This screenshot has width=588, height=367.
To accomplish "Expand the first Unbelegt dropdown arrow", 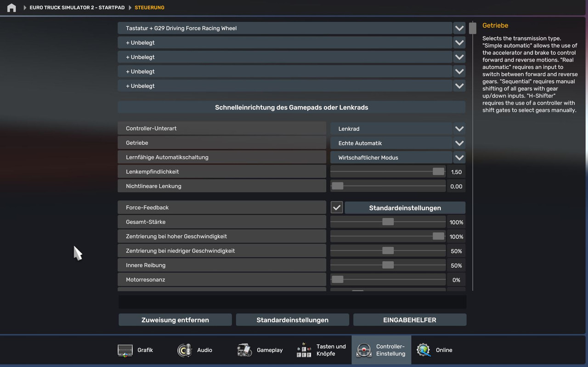I will click(x=459, y=43).
